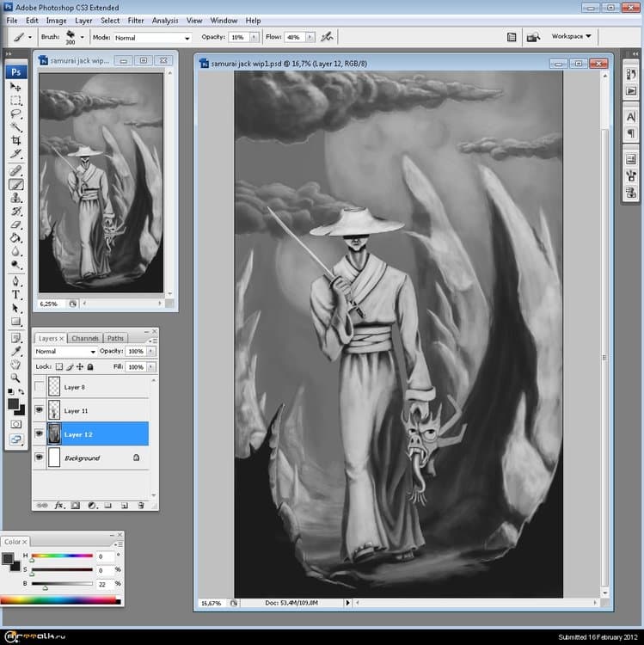Switch to the Channels tab
The height and width of the screenshot is (645, 644).
[85, 339]
